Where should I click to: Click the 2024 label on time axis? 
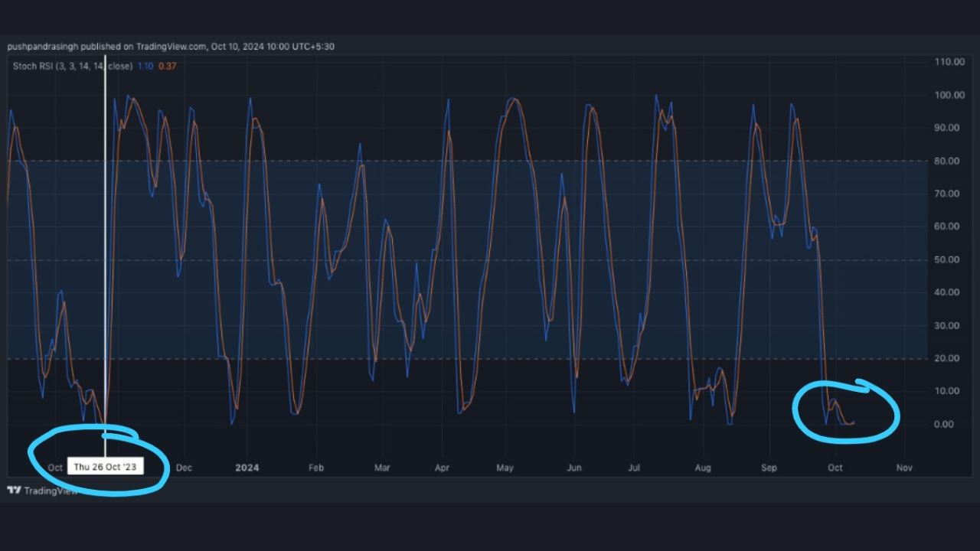[x=247, y=468]
